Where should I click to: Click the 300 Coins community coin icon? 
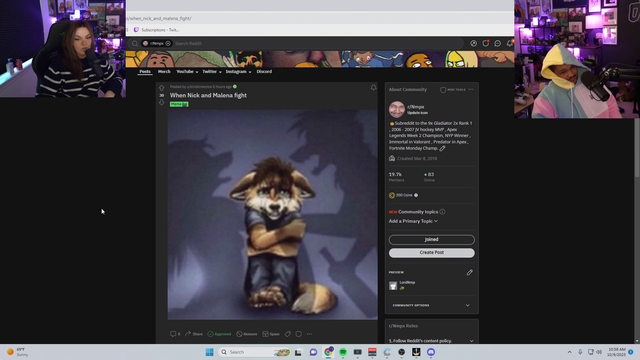(x=392, y=195)
